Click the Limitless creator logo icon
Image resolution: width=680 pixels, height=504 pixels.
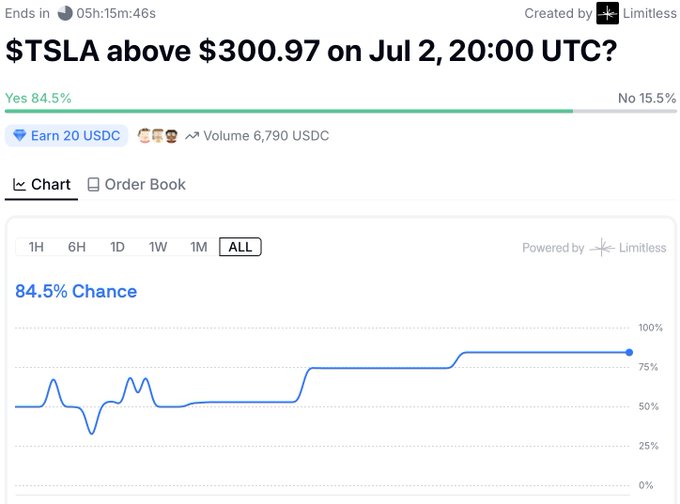[x=607, y=13]
